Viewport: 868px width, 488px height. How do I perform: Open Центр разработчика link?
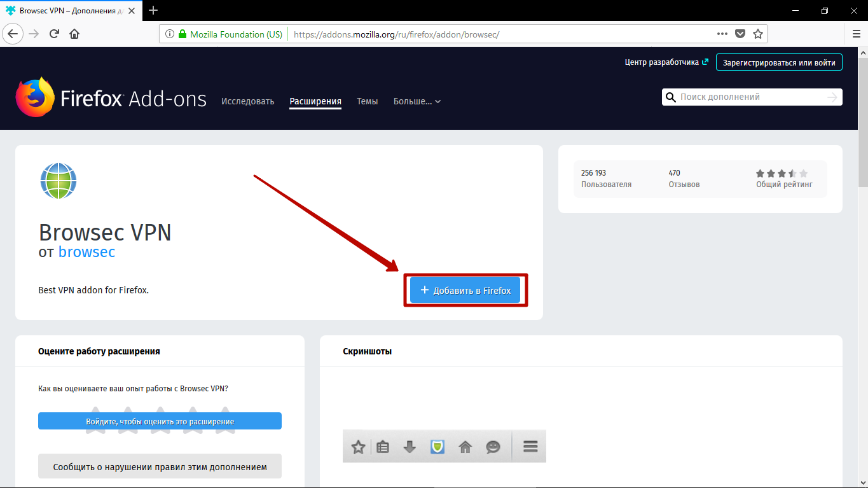(666, 62)
